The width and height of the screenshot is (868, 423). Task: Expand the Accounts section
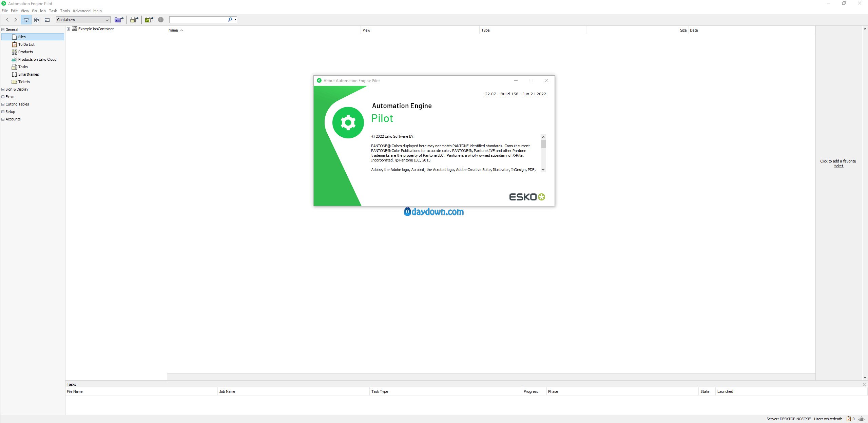pyautogui.click(x=3, y=119)
